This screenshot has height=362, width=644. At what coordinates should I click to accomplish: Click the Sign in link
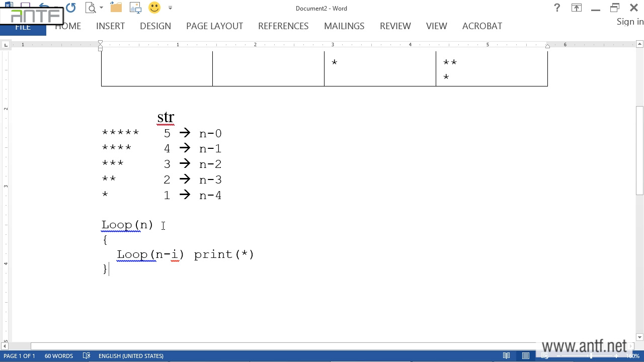[x=630, y=22]
